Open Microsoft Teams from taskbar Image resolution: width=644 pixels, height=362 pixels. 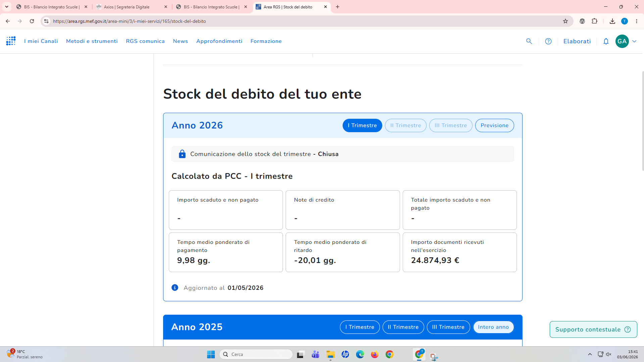point(315,354)
